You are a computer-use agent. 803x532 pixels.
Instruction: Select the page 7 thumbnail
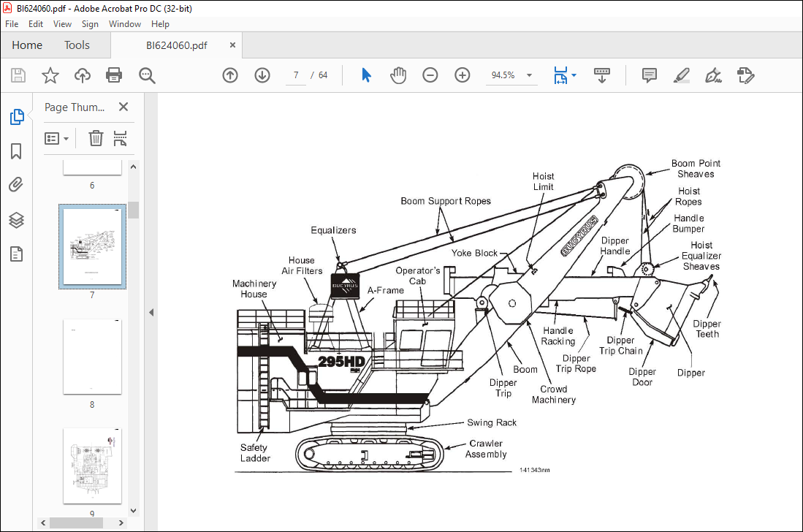(x=92, y=246)
